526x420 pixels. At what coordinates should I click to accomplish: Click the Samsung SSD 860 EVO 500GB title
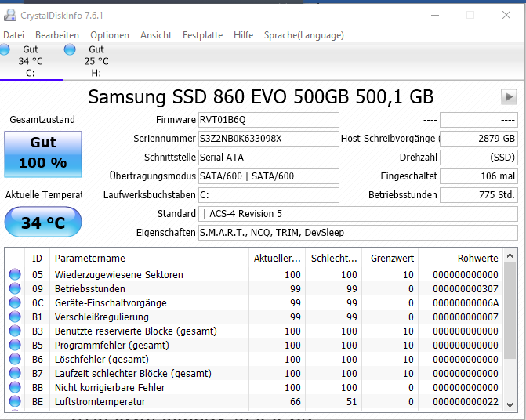pos(261,97)
